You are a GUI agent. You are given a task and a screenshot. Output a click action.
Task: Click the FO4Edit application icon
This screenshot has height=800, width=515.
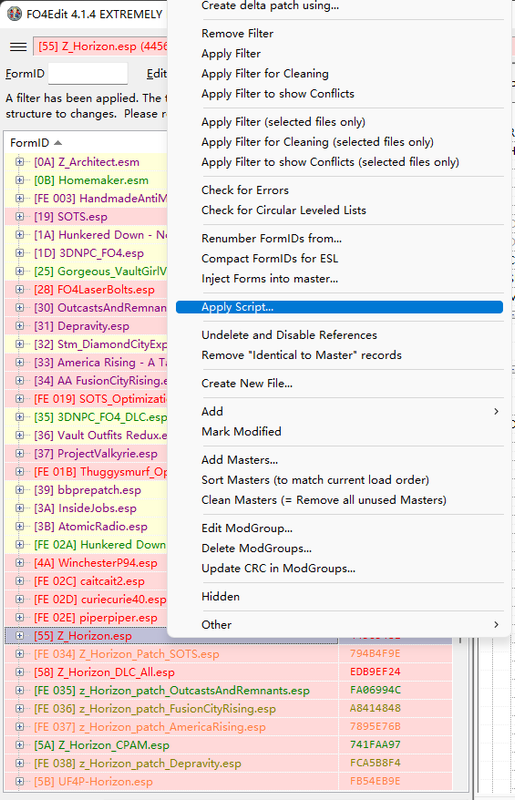[14, 14]
